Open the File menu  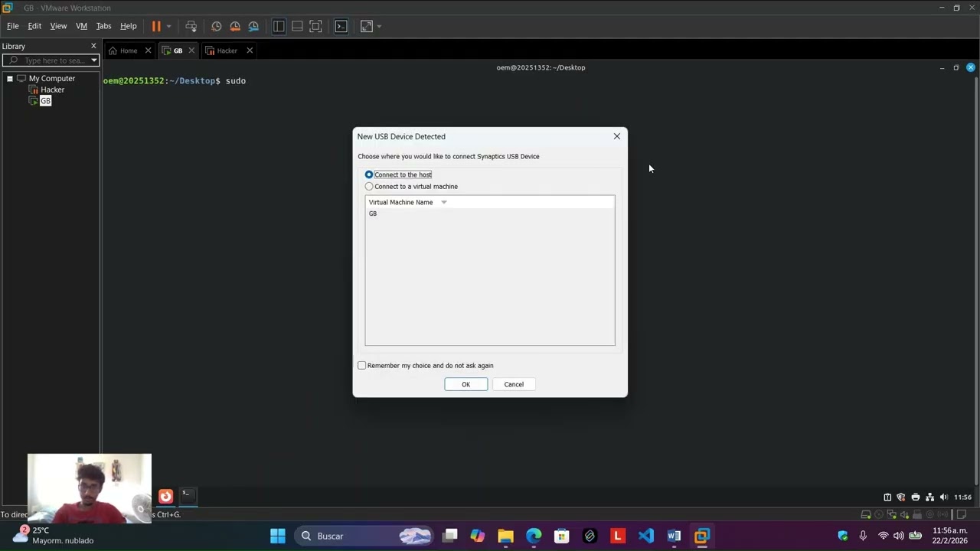(x=13, y=26)
